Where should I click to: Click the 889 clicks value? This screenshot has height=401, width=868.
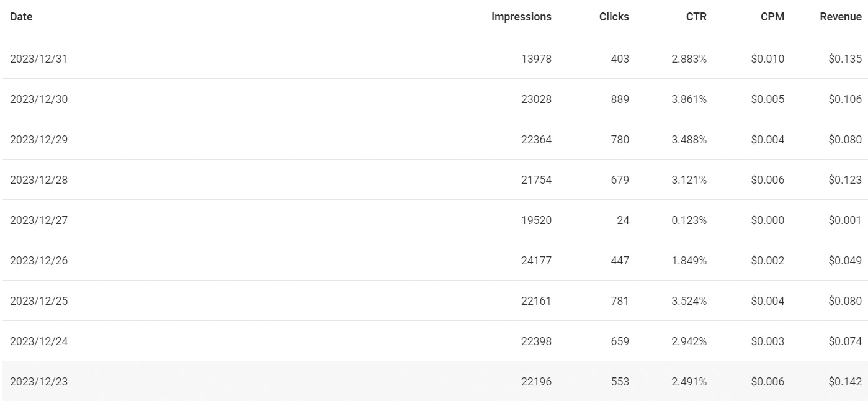(x=618, y=99)
